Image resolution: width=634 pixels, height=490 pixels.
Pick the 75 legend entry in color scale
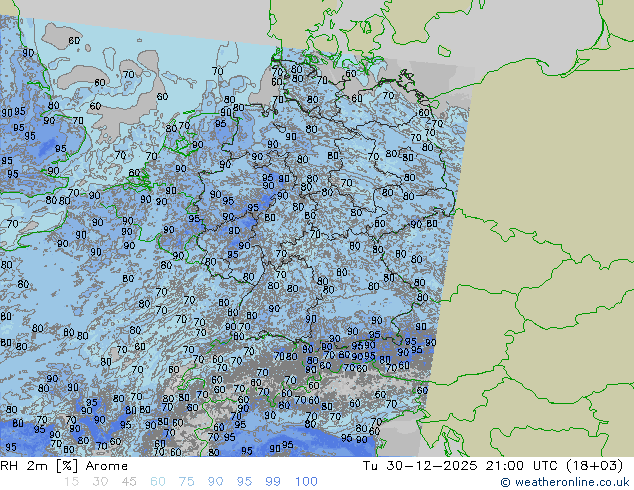pos(186,482)
